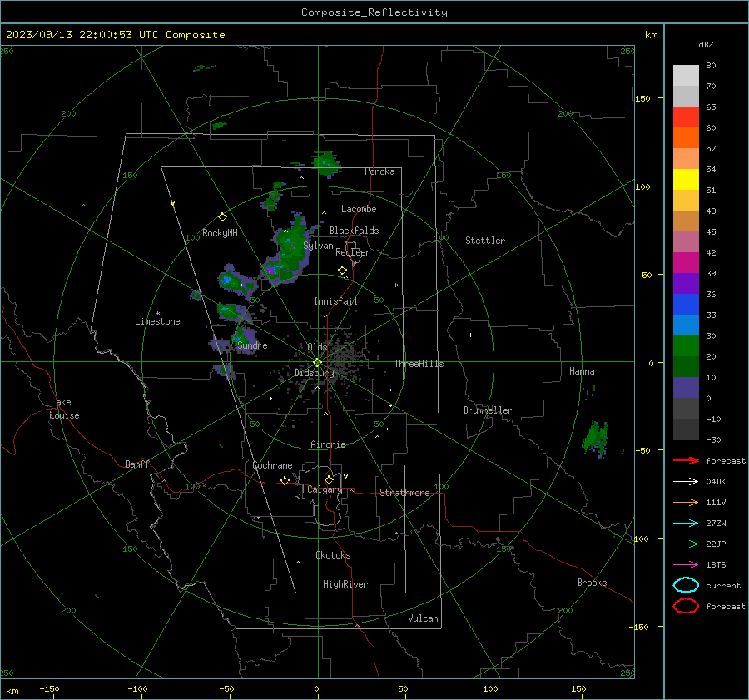
Task: Click the Brooks label
Action: [592, 583]
